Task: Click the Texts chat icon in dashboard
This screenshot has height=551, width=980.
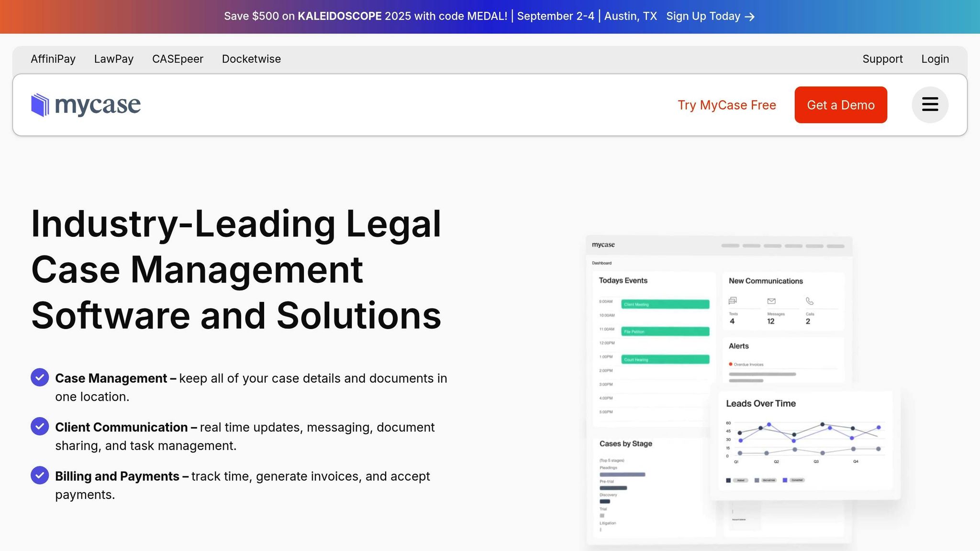Action: (x=733, y=301)
